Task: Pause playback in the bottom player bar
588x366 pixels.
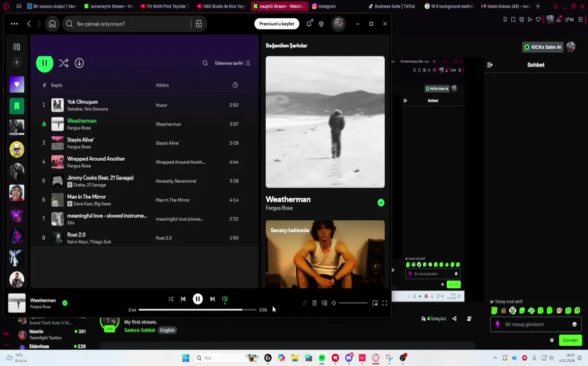Action: point(198,299)
